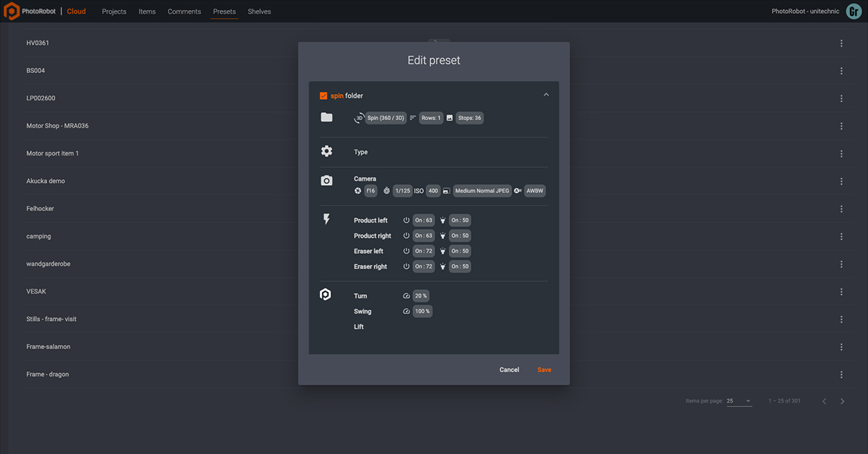Image resolution: width=868 pixels, height=454 pixels.
Task: Click the Swing 100 % value control
Action: tap(422, 311)
